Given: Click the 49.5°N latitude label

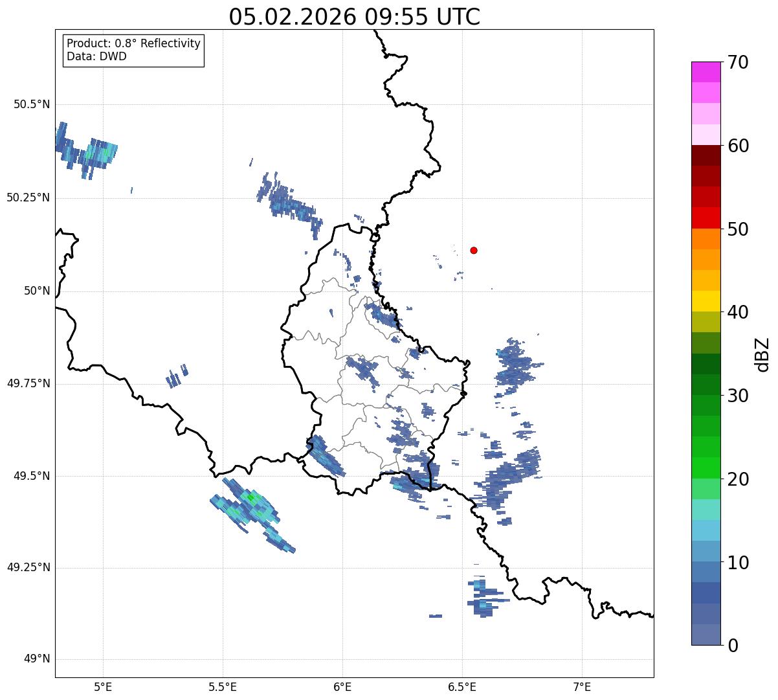Looking at the screenshot, I should coord(32,476).
